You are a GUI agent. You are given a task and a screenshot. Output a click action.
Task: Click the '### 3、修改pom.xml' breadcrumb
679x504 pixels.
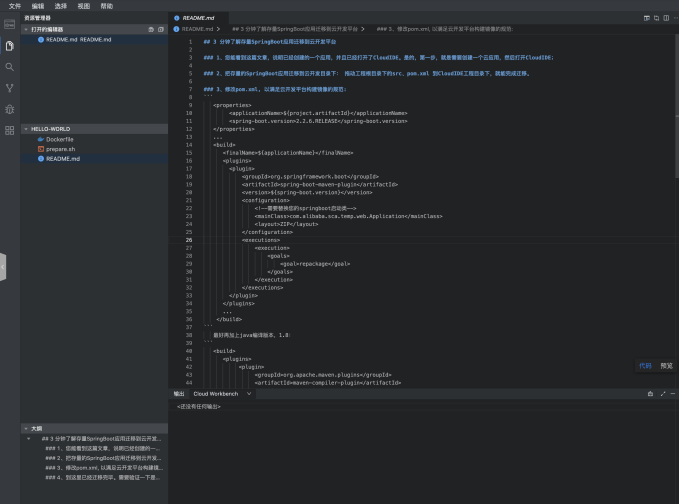point(445,29)
